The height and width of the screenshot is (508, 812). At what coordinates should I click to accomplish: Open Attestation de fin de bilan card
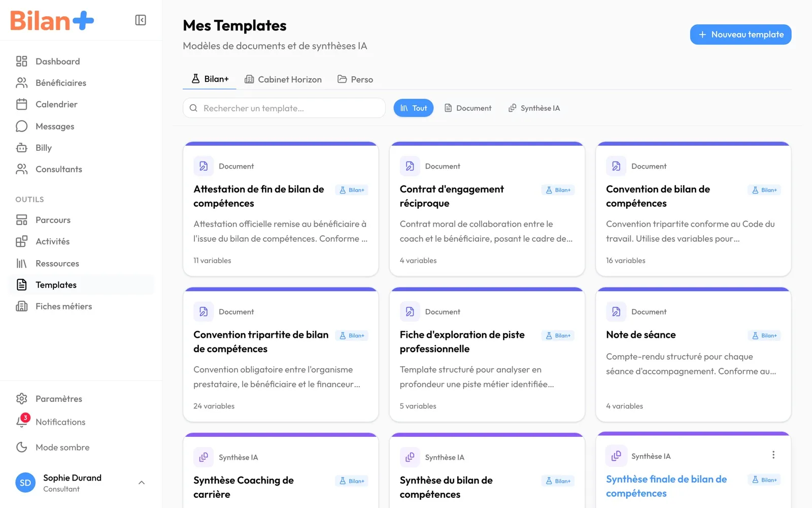[x=281, y=209]
